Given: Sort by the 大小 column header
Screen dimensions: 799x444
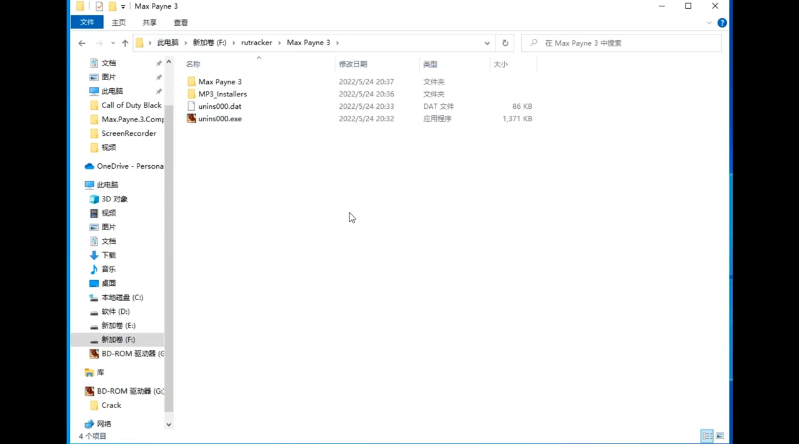Looking at the screenshot, I should 500,64.
